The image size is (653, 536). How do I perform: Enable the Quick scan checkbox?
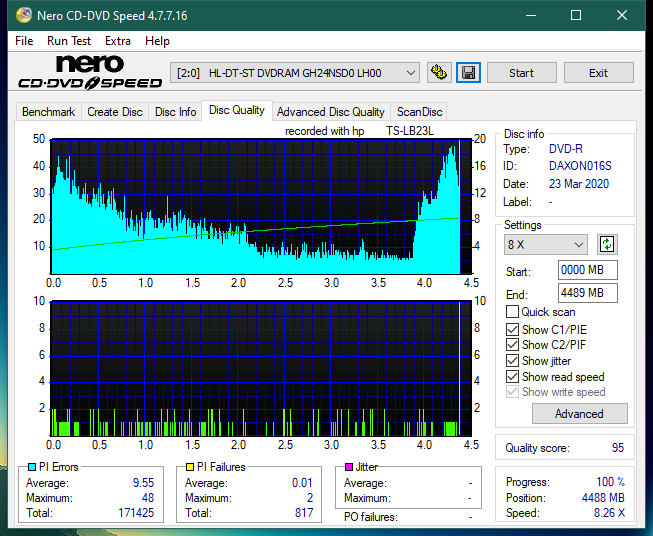512,312
